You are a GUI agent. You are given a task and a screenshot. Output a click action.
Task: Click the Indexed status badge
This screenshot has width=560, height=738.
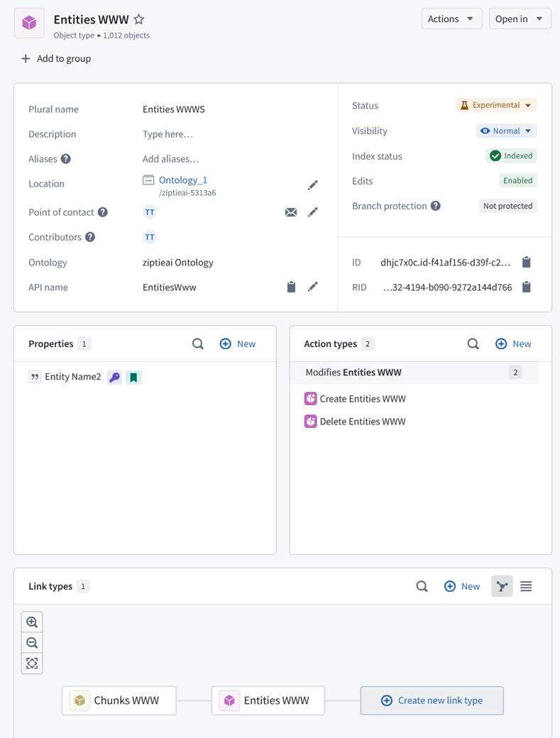[x=511, y=156]
